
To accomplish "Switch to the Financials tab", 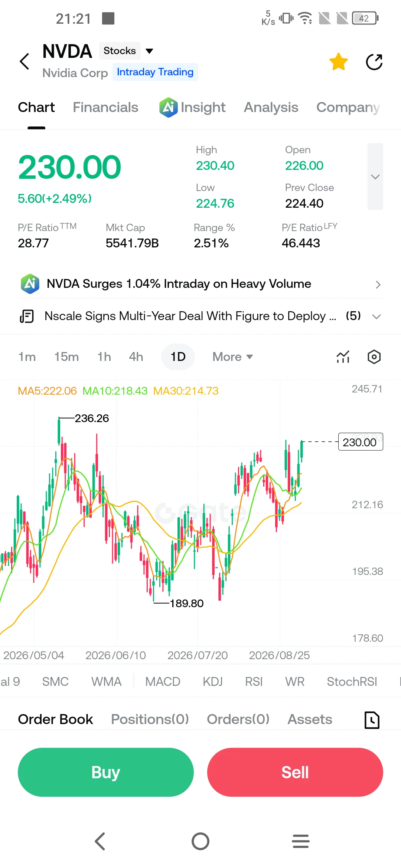I will (105, 108).
